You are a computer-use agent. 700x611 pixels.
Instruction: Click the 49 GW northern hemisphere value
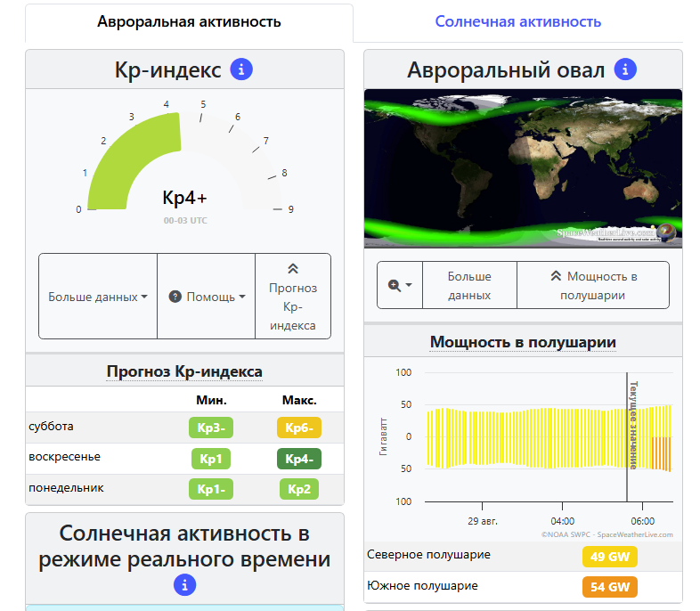(610, 557)
